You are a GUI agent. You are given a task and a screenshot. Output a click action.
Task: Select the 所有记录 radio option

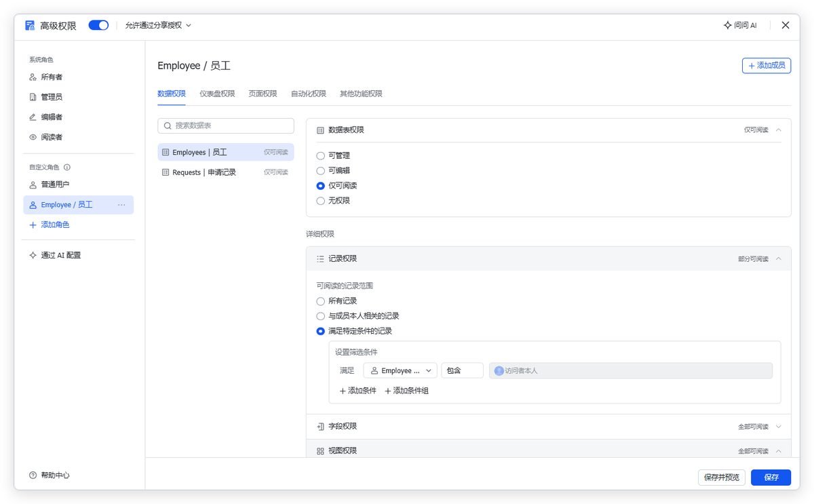(321, 301)
